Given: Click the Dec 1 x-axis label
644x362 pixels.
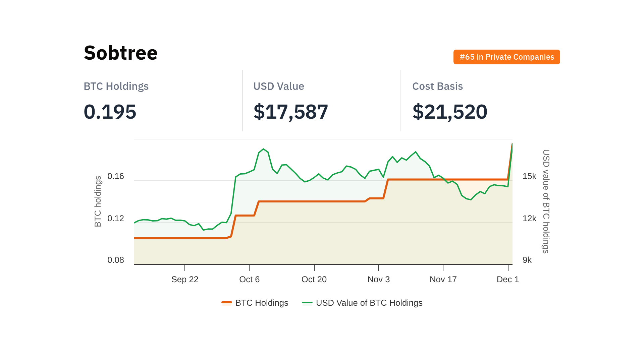Looking at the screenshot, I should coord(507,279).
